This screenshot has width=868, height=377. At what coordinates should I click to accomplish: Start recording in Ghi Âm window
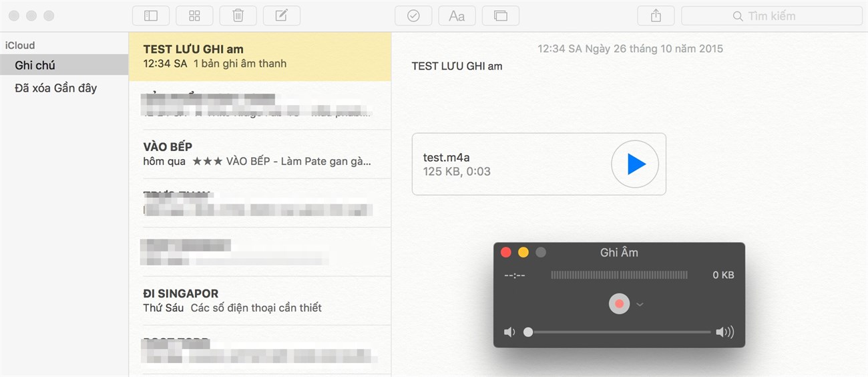pos(619,304)
